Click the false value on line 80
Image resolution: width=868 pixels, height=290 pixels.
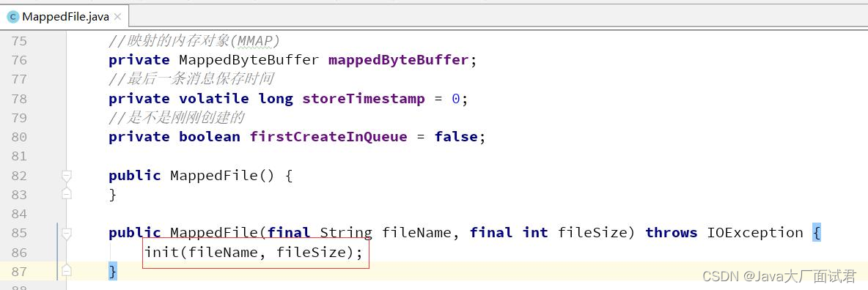coord(455,137)
